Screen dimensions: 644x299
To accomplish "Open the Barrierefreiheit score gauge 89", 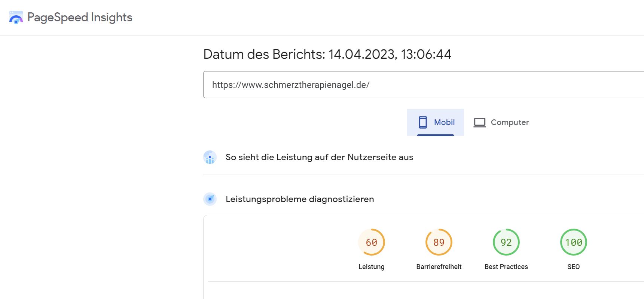I will 439,242.
